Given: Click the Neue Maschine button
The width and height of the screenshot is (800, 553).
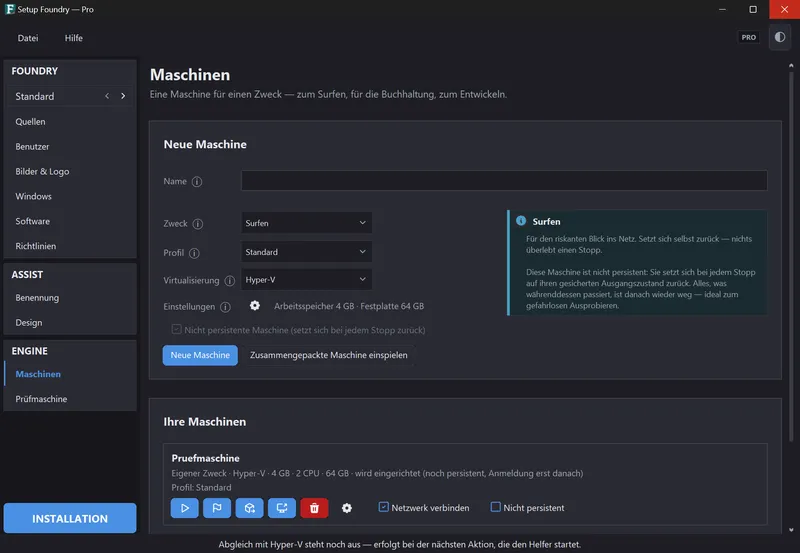Looking at the screenshot, I should 200,355.
